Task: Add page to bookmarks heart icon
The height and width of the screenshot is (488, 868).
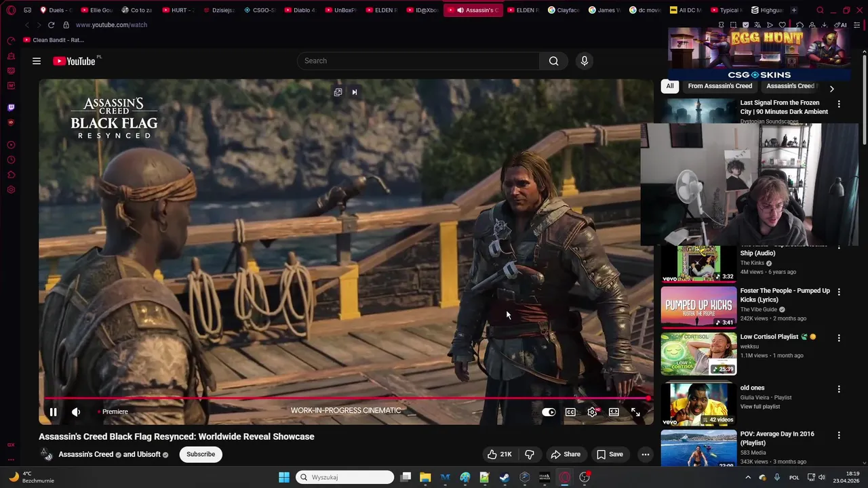Action: [x=782, y=25]
